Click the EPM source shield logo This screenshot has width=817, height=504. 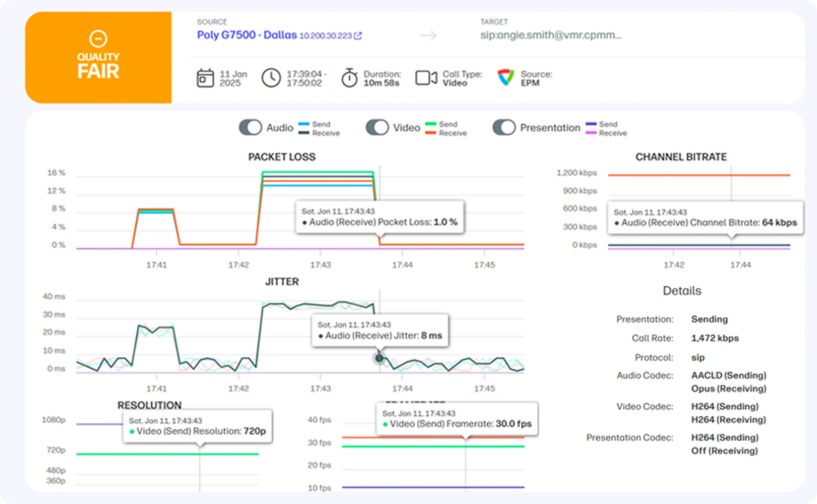[505, 78]
